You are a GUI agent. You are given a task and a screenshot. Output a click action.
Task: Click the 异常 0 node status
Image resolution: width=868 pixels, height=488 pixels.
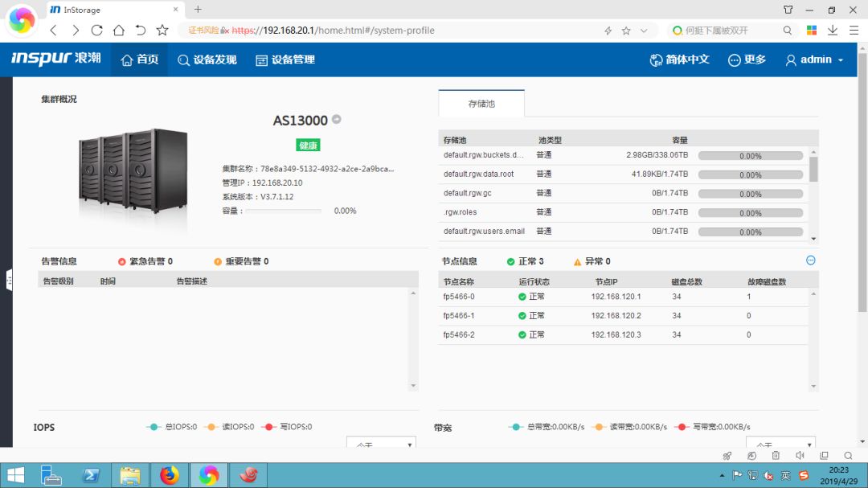(x=592, y=261)
